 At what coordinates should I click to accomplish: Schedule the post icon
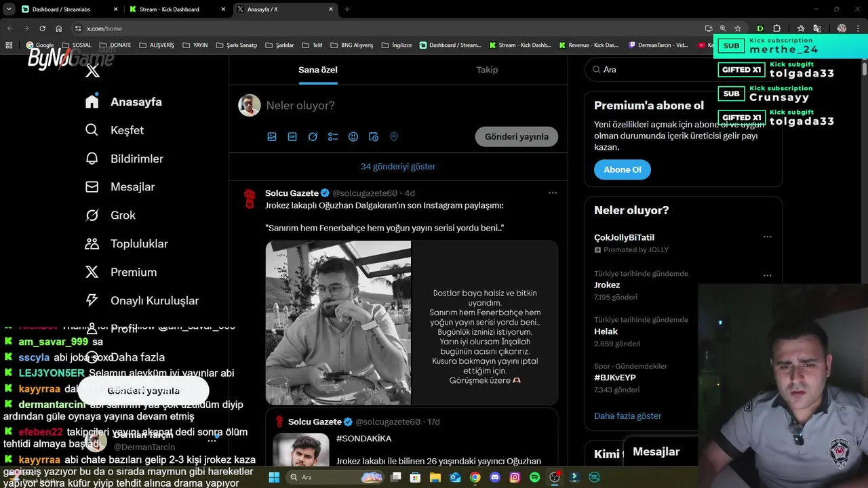pyautogui.click(x=374, y=137)
